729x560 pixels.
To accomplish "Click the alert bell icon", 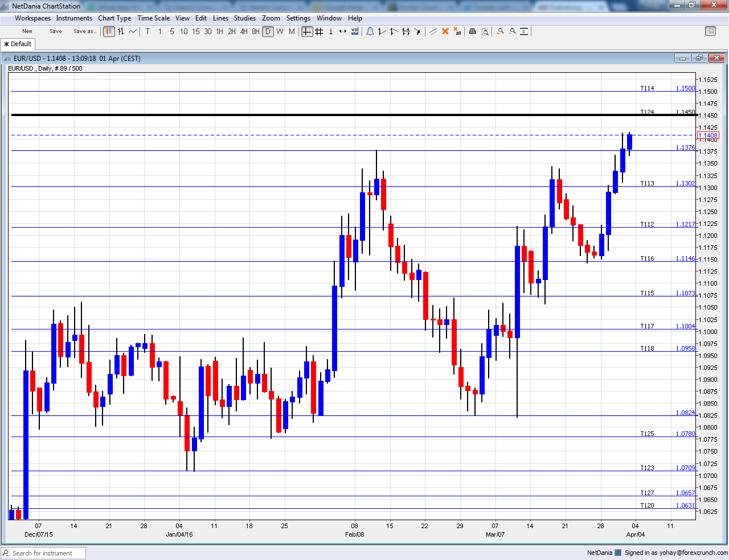I will (370, 31).
